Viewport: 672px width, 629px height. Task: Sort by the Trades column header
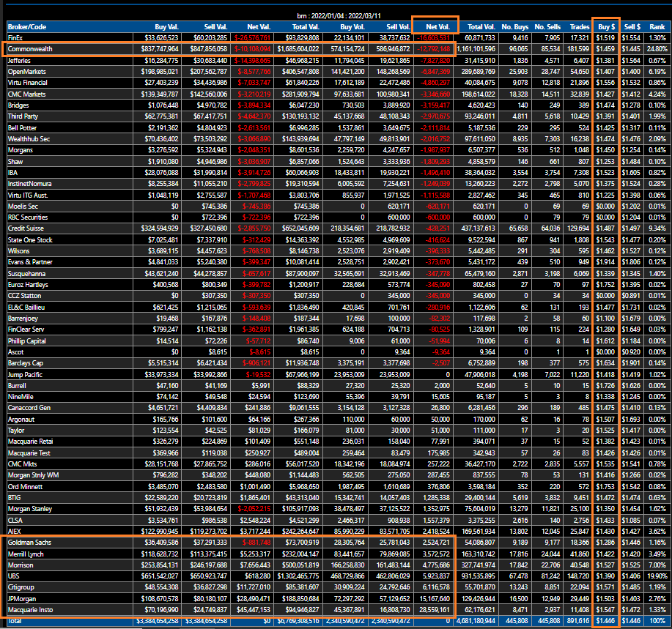point(578,26)
